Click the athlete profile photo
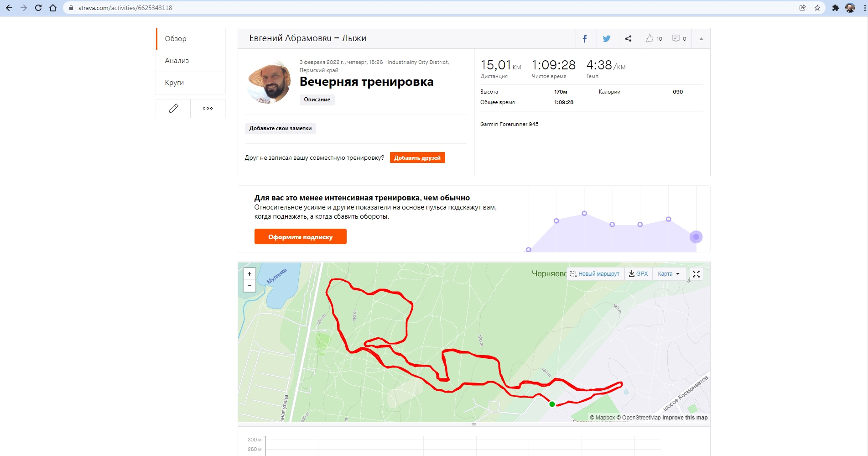The height and width of the screenshot is (456, 868). [x=269, y=82]
